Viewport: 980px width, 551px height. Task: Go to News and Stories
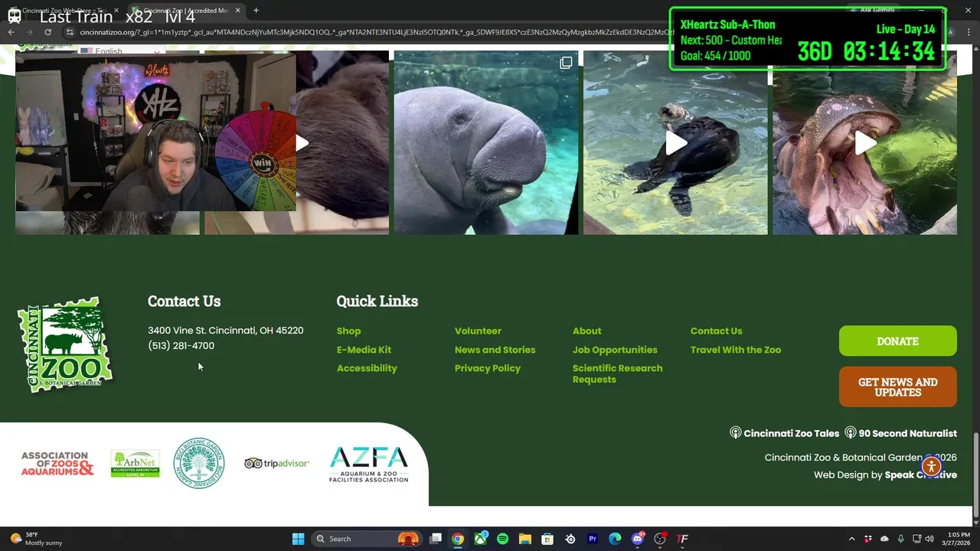point(495,350)
